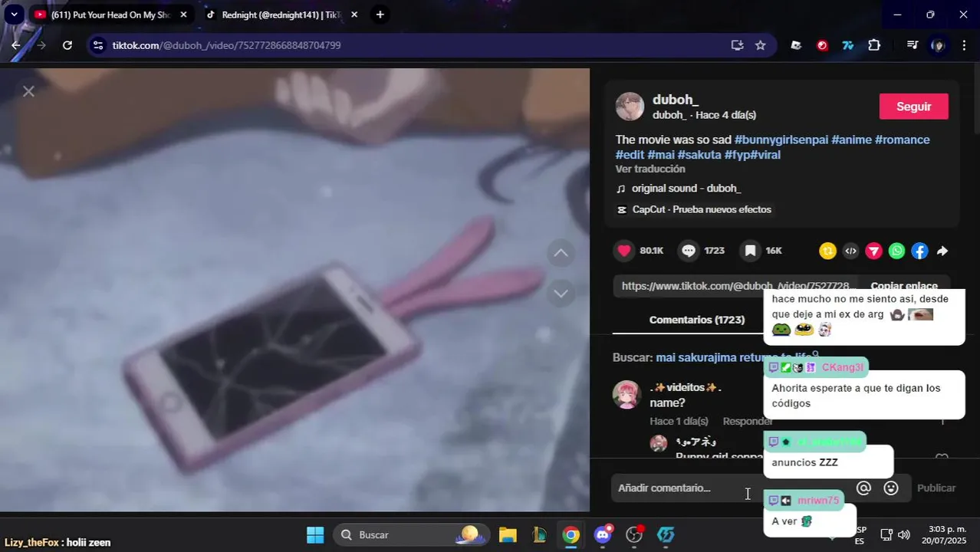Open the #anime hashtag
Image resolution: width=980 pixels, height=552 pixels.
pyautogui.click(x=851, y=140)
